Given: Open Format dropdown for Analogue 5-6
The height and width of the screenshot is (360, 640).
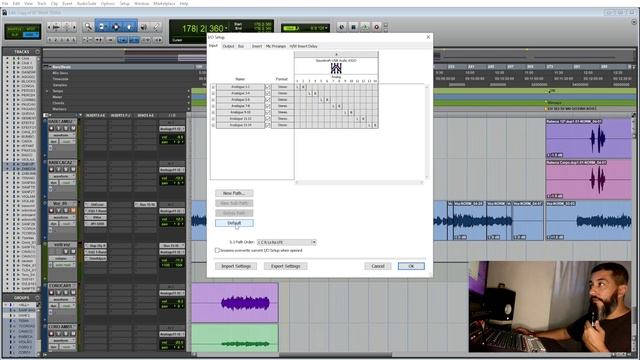Looking at the screenshot, I should pyautogui.click(x=282, y=100).
